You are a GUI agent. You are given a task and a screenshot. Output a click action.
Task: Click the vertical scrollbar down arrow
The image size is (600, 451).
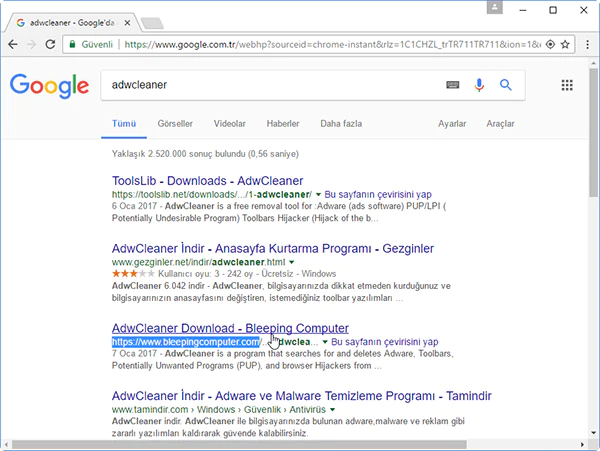[593, 433]
